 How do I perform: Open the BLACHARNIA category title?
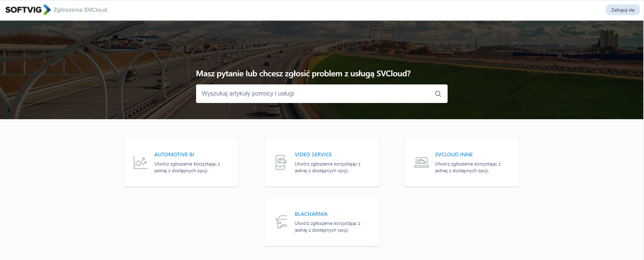coord(311,214)
